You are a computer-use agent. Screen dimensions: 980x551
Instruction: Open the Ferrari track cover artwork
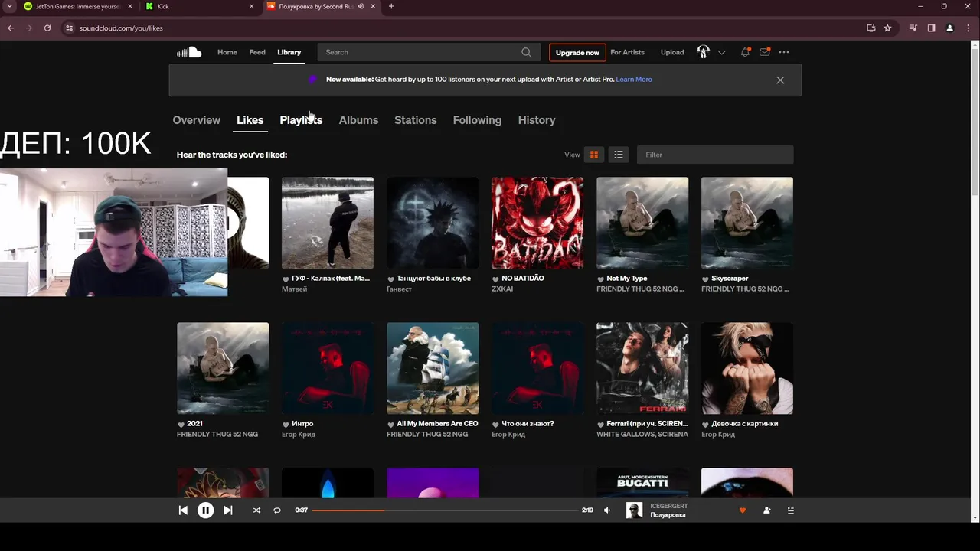642,368
